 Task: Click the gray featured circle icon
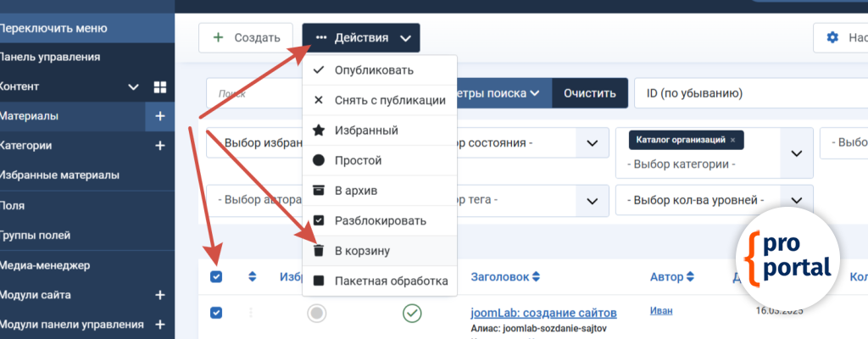317,313
